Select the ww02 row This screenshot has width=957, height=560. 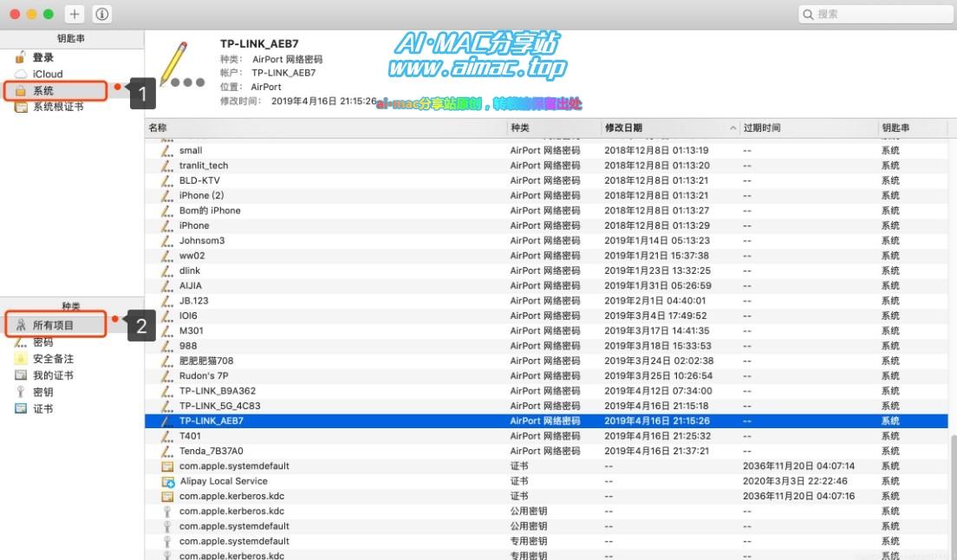pyautogui.click(x=546, y=256)
